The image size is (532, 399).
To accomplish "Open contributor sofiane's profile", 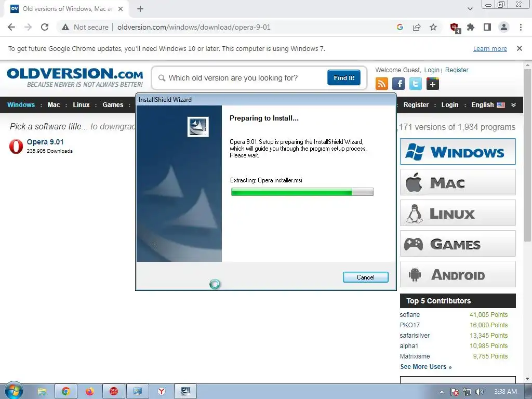I will click(x=409, y=314).
